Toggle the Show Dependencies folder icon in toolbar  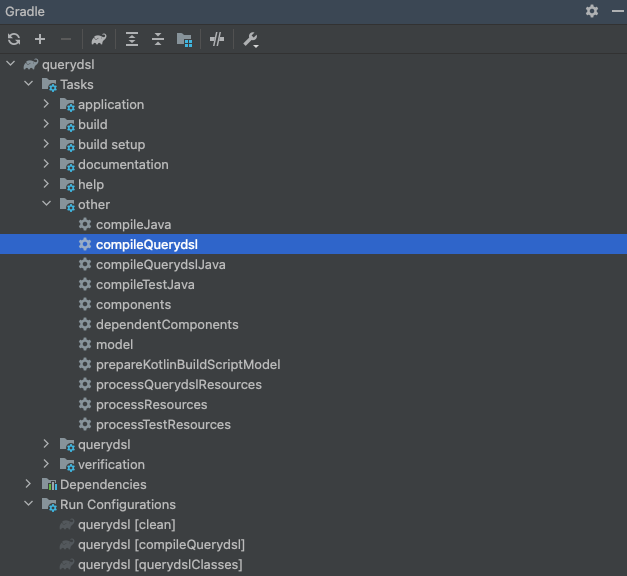(x=184, y=40)
